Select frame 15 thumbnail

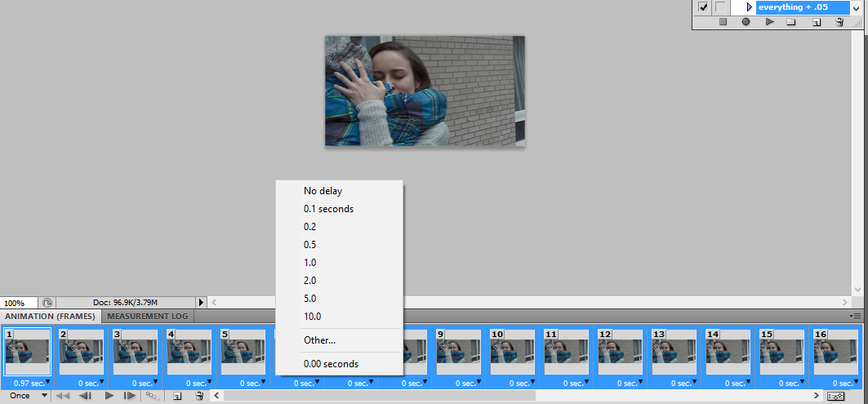pyautogui.click(x=782, y=352)
